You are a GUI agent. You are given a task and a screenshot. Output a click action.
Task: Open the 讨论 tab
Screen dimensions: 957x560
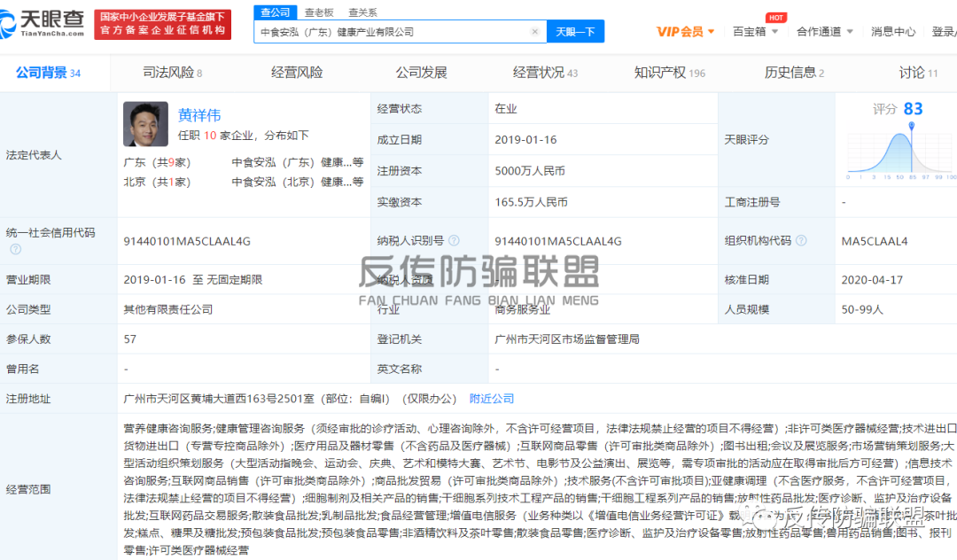(x=918, y=73)
